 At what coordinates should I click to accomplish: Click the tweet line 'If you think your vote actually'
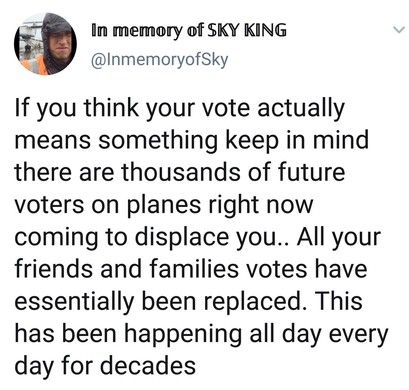[x=179, y=110]
